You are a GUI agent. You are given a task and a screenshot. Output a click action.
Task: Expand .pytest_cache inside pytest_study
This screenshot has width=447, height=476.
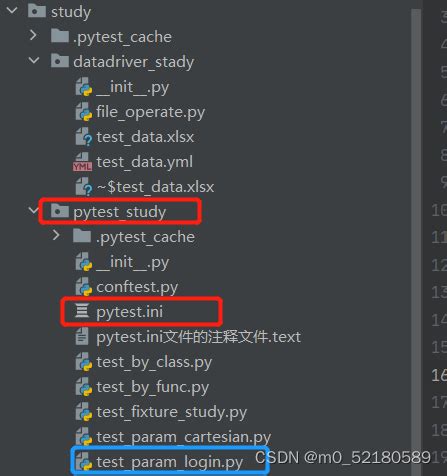(x=56, y=235)
